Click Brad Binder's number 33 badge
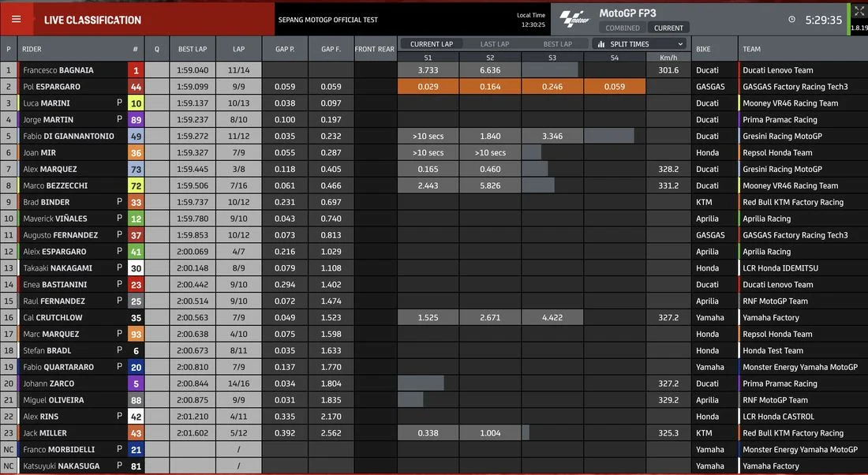Image resolution: width=868 pixels, height=475 pixels. point(136,202)
